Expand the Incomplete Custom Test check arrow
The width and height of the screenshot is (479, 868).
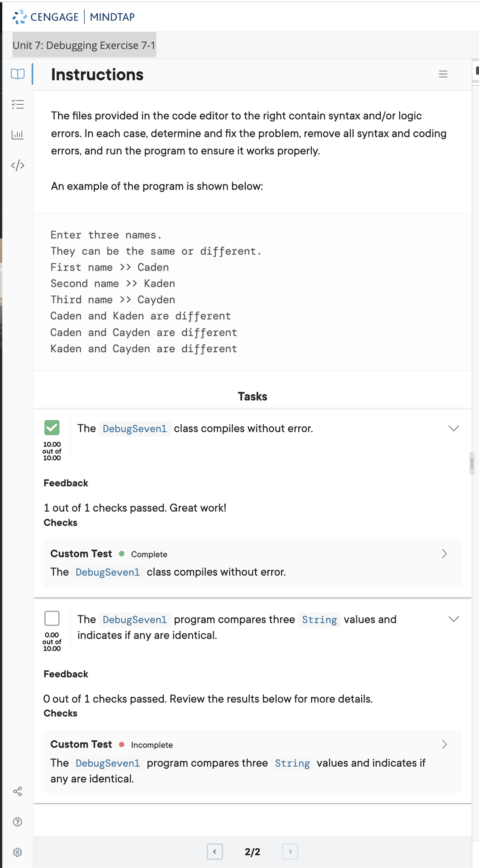pos(444,744)
